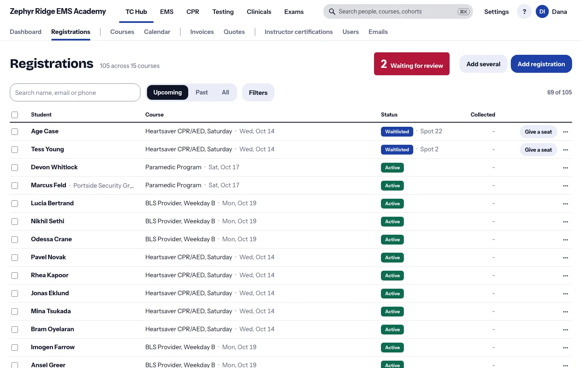The image size is (588, 368).
Task: Open the CPR section in top navigation
Action: coord(193,11)
